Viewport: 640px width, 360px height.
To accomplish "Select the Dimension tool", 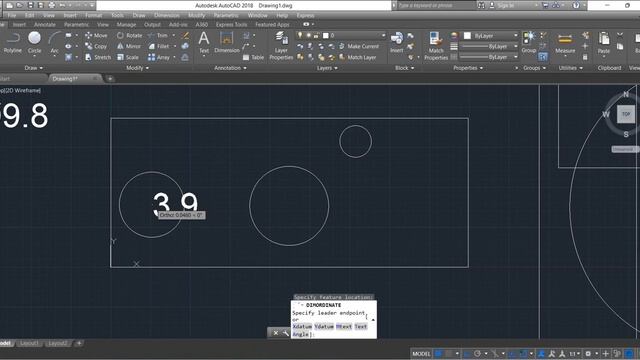I will point(227,43).
